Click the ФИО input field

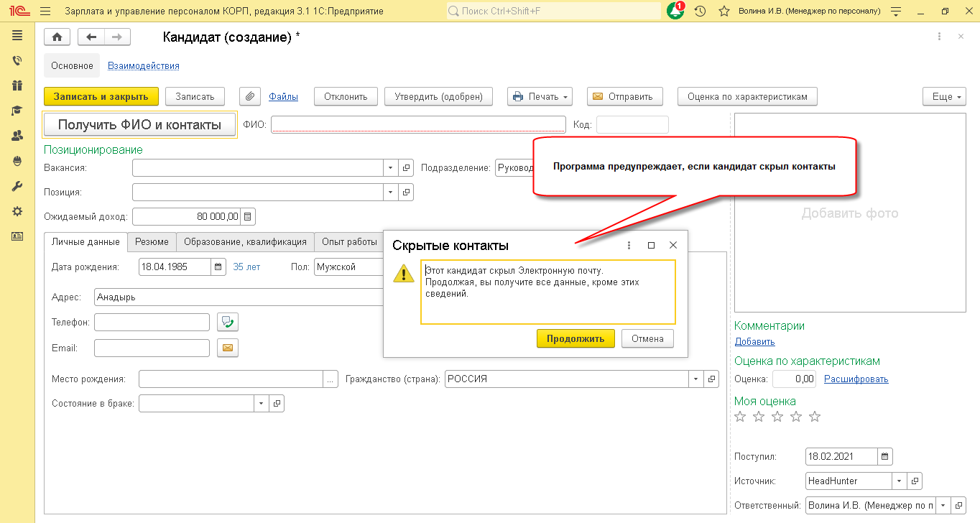pos(418,124)
